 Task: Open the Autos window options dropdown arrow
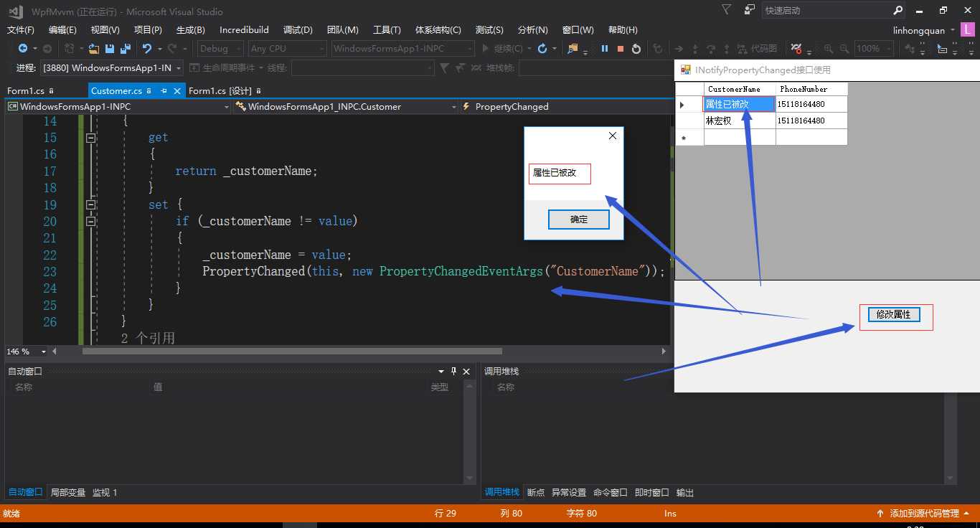[x=441, y=371]
